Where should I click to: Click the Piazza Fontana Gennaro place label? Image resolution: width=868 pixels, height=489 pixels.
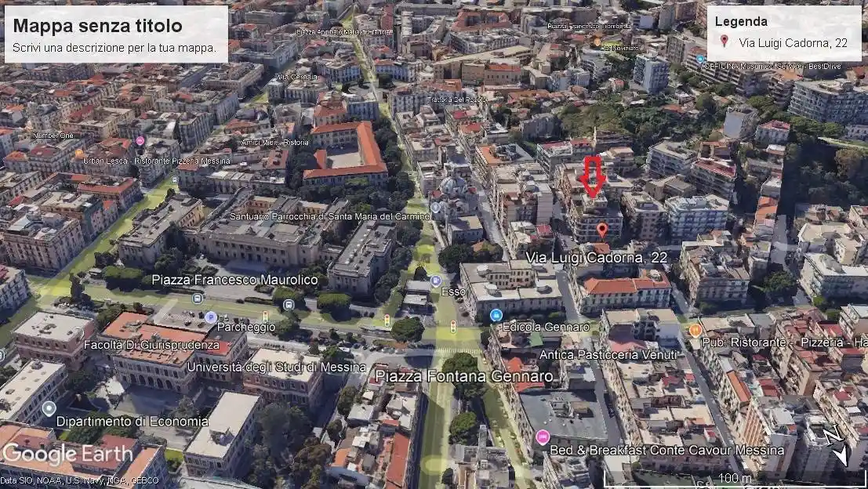point(464,376)
